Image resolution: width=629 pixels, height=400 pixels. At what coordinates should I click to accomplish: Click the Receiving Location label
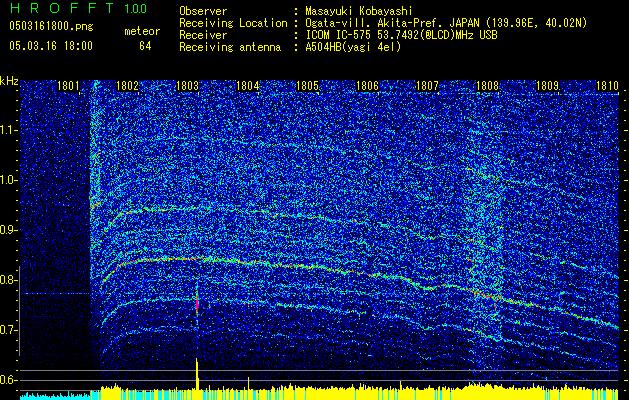(233, 23)
